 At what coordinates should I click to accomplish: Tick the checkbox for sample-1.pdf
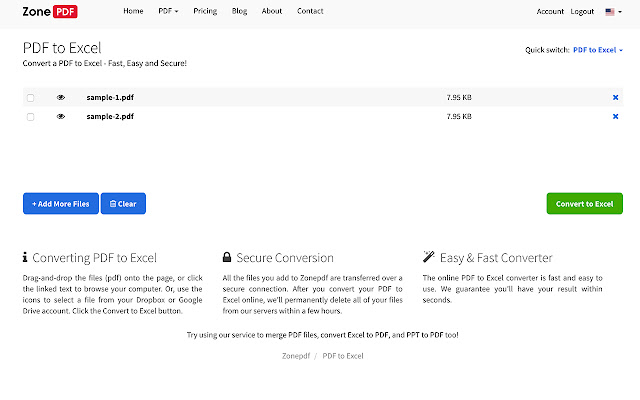(x=30, y=97)
